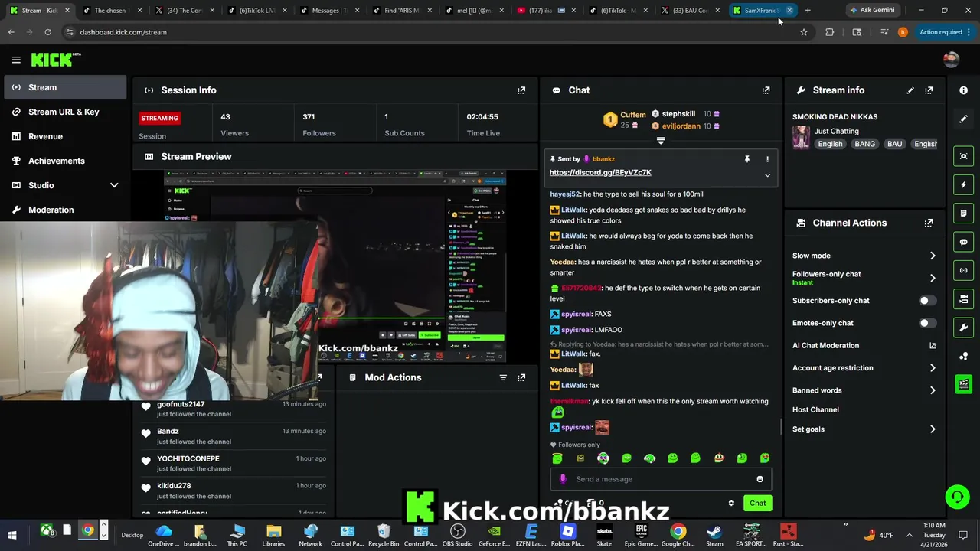Pop out the Stream info panel

pyautogui.click(x=929, y=90)
